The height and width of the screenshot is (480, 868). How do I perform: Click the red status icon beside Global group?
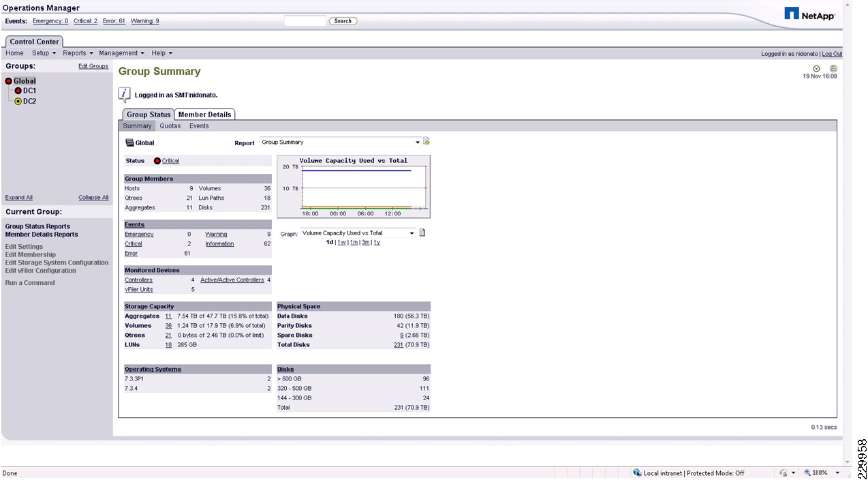(9, 81)
